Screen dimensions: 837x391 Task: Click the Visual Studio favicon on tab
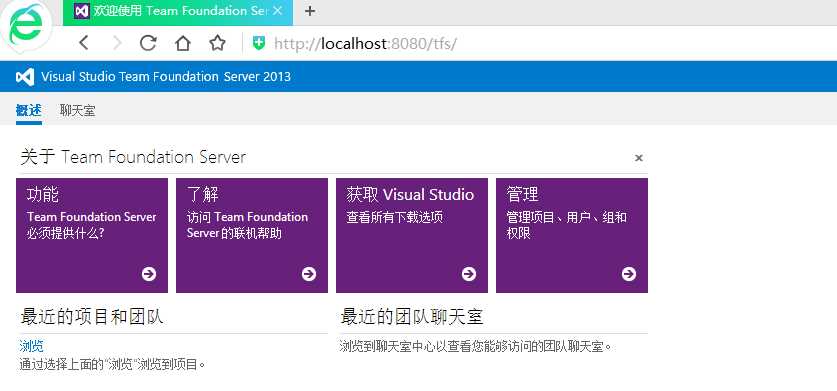[x=82, y=11]
